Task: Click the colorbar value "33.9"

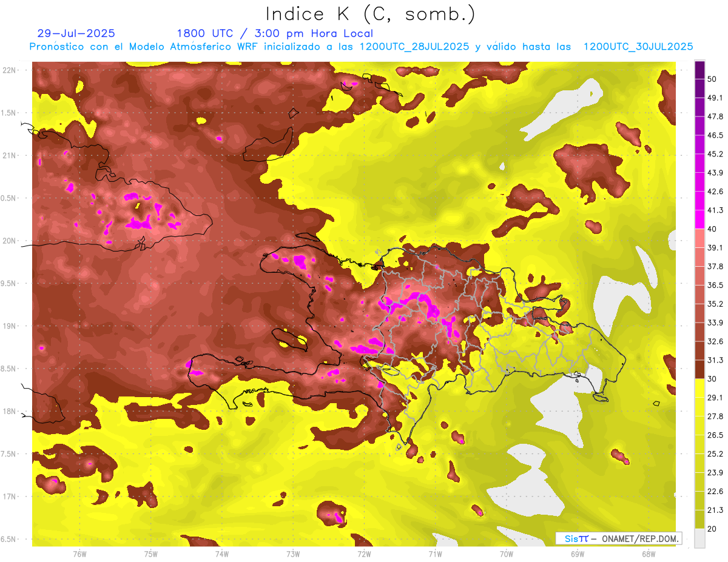Action: pyautogui.click(x=715, y=323)
